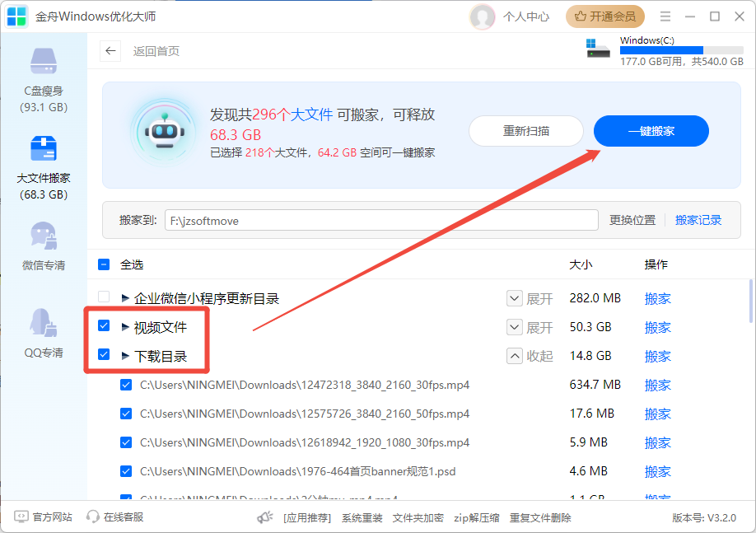Click the 大小 column header
Image resolution: width=756 pixels, height=533 pixels.
581,264
